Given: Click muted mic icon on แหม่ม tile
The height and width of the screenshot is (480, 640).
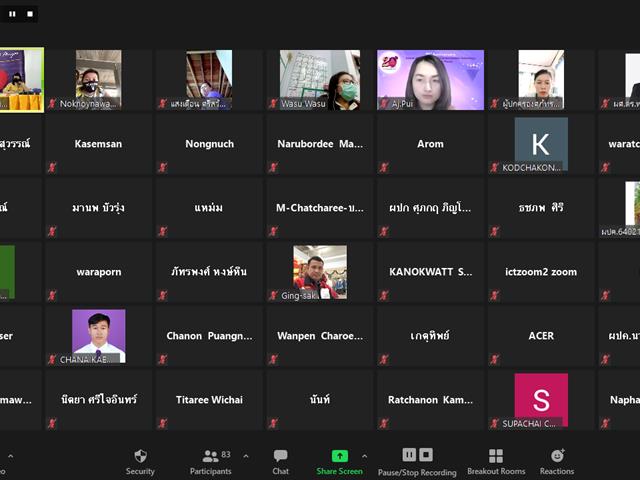Looking at the screenshot, I should (x=162, y=231).
